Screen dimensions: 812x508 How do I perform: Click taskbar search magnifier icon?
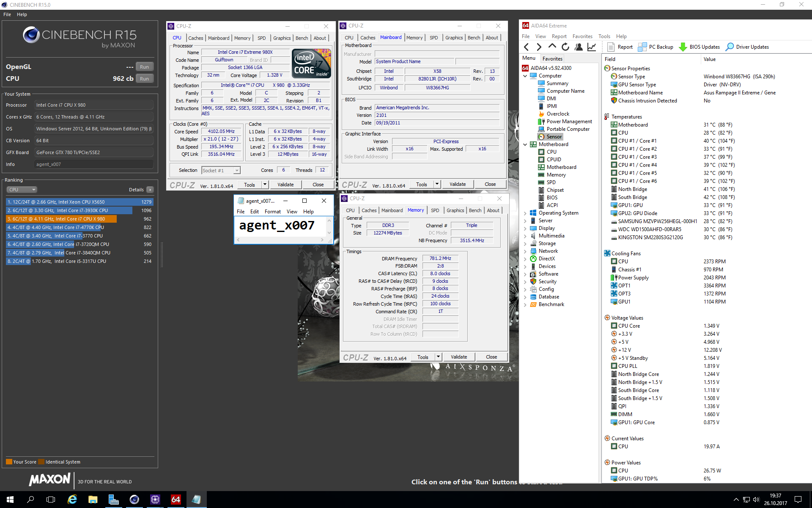coord(30,500)
